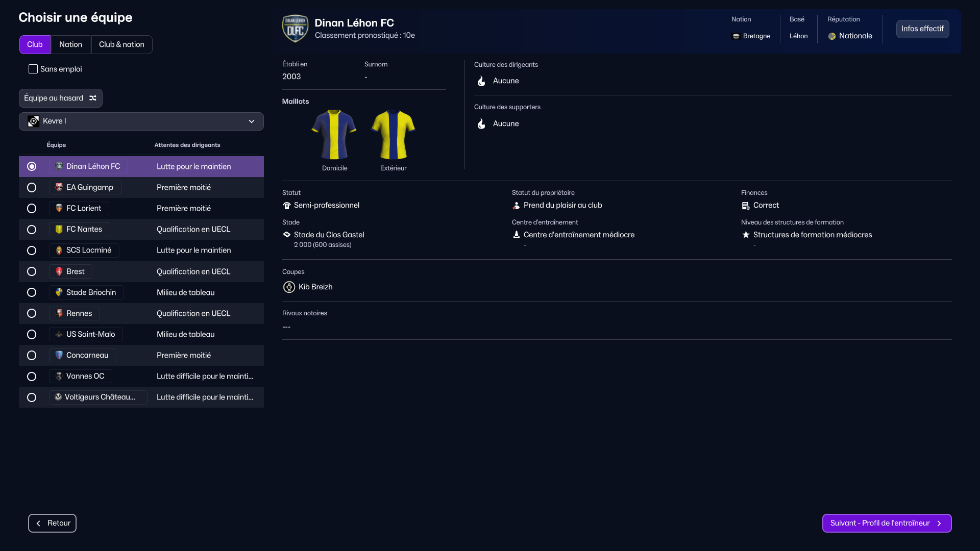Click the Nationale reputation icon
The height and width of the screenshot is (551, 980).
(832, 36)
